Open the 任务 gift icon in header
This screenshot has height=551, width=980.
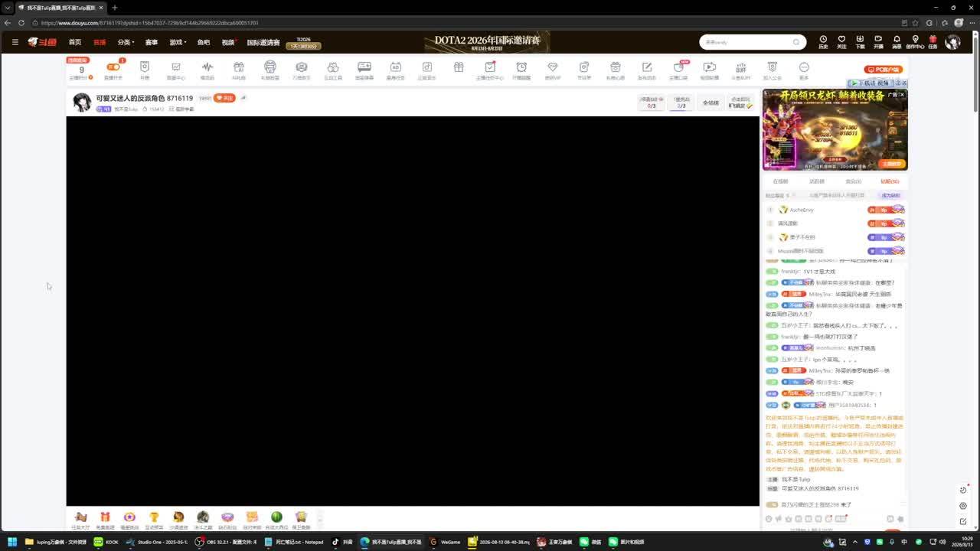(933, 41)
